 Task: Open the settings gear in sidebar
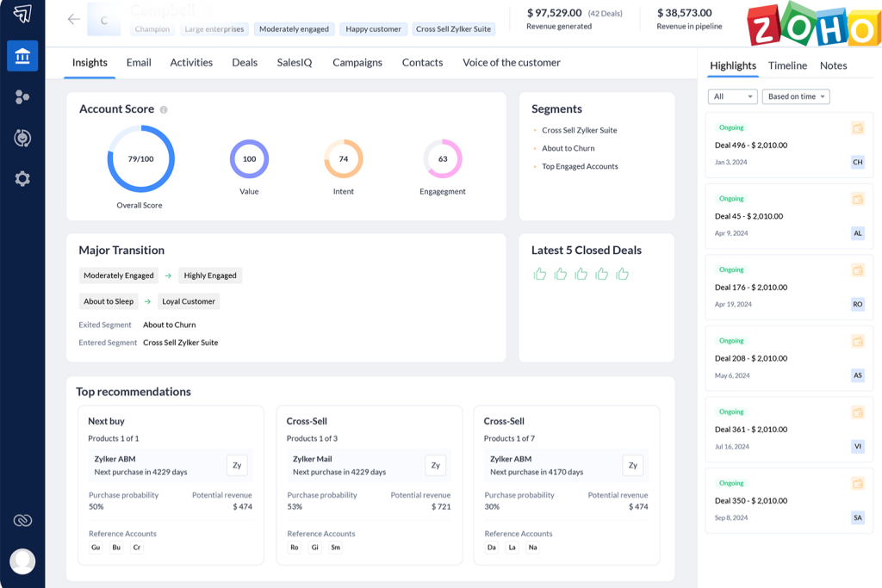[x=22, y=179]
